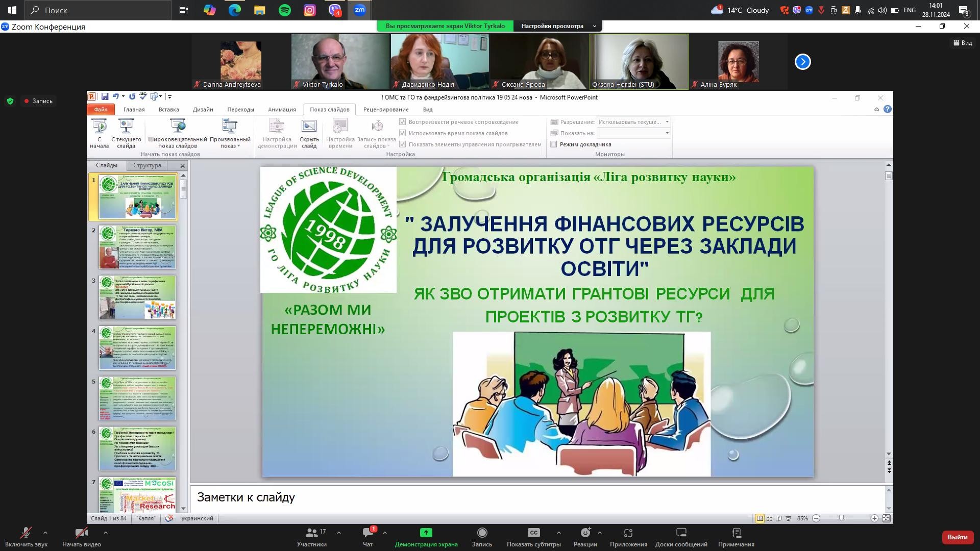
Task: Open the Whiteboards icon
Action: tap(681, 533)
